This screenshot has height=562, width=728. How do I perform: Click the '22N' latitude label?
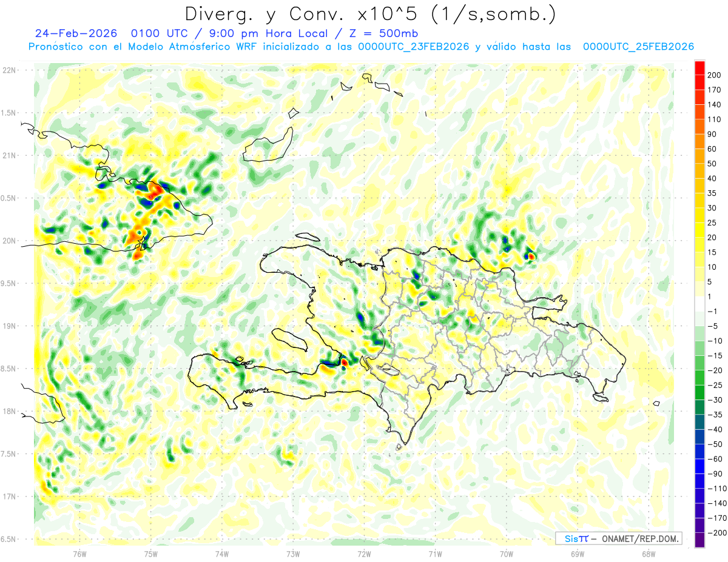point(8,70)
